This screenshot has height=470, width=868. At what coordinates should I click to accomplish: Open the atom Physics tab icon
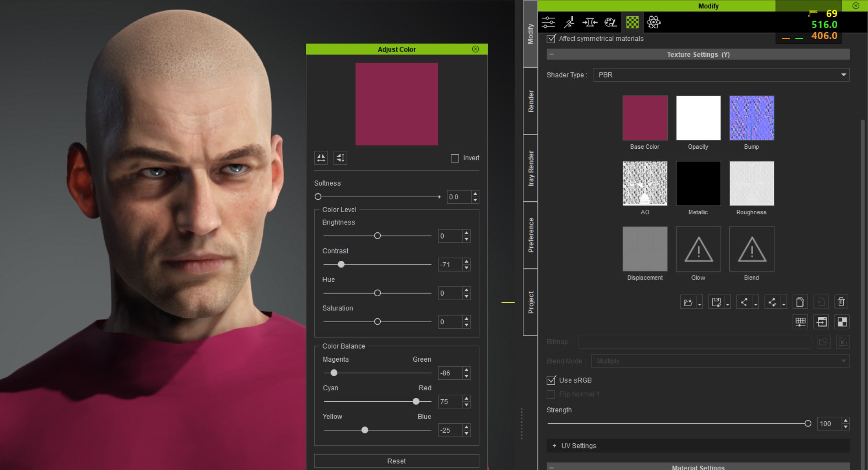(654, 22)
